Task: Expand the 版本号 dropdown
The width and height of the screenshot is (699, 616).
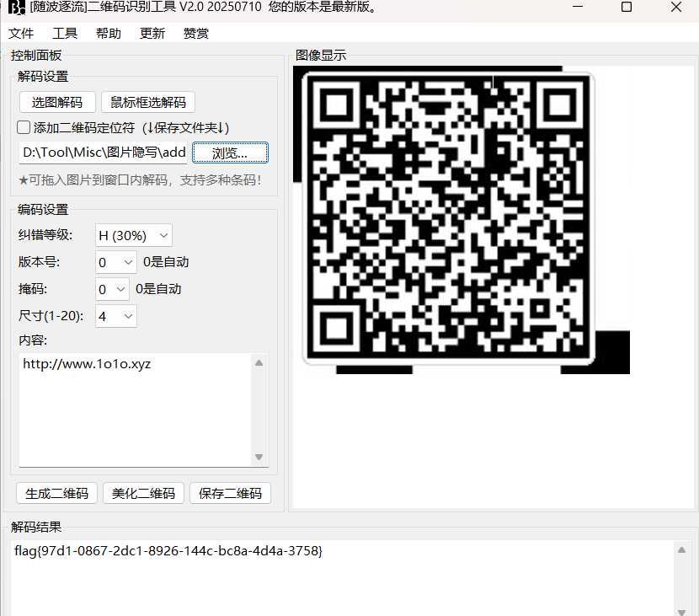Action: [x=115, y=262]
